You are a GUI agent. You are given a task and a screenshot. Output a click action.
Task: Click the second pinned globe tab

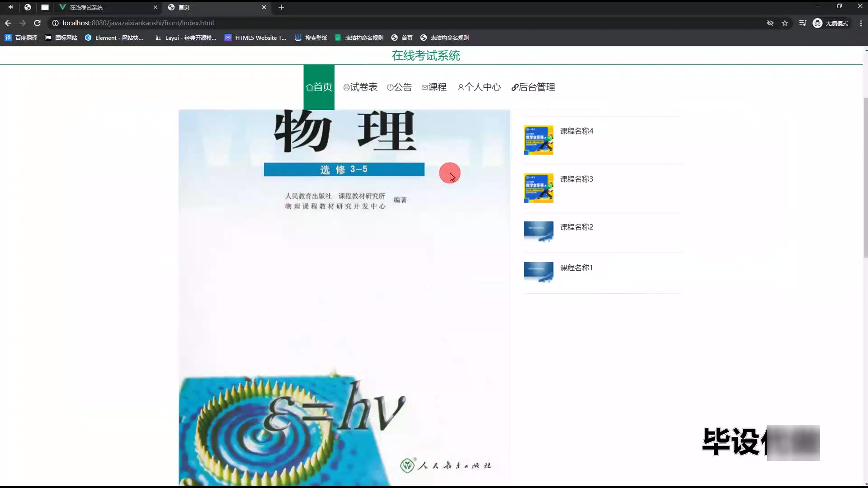[x=28, y=7]
